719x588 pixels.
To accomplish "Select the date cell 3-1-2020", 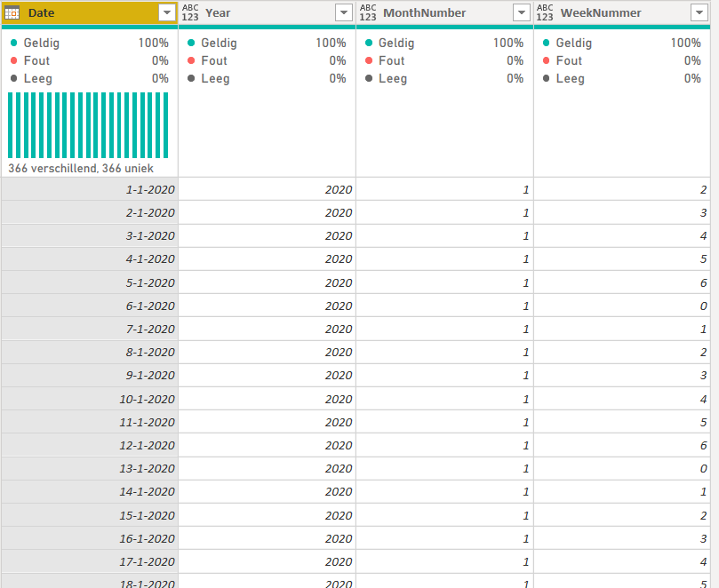I will [x=90, y=235].
